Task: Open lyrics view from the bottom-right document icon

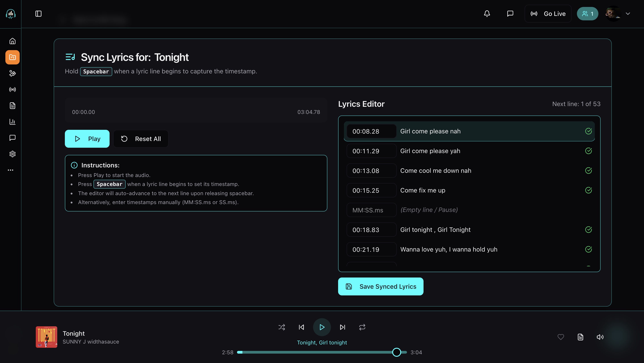Action: coord(580,337)
